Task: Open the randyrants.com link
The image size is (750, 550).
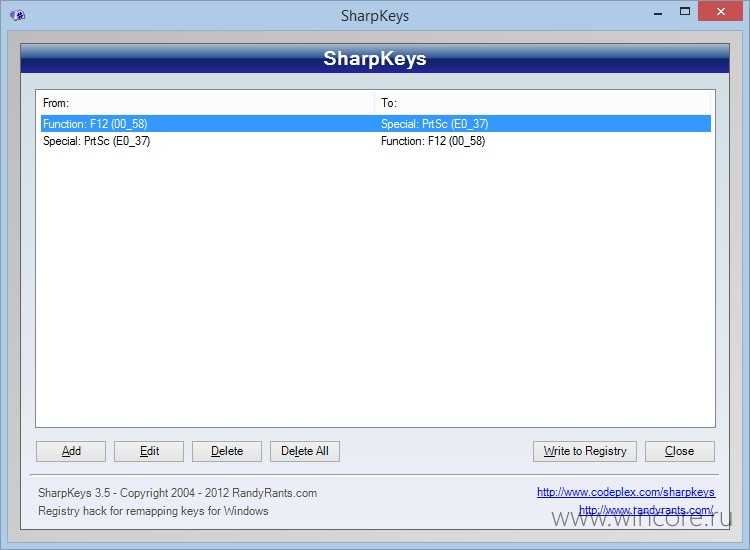Action: [x=647, y=510]
